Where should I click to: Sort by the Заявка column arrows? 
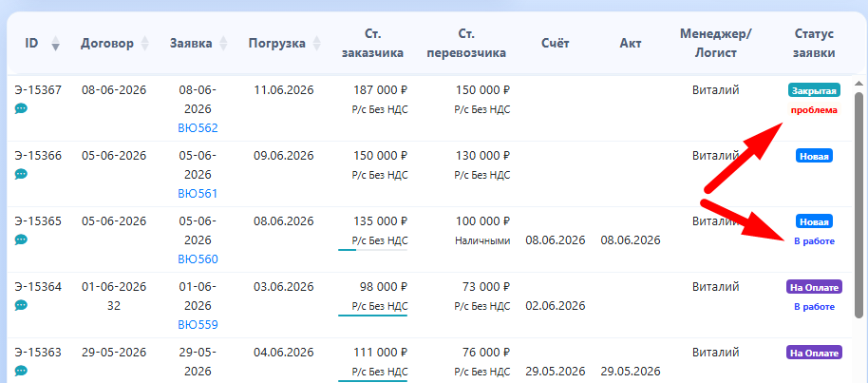coord(223,43)
